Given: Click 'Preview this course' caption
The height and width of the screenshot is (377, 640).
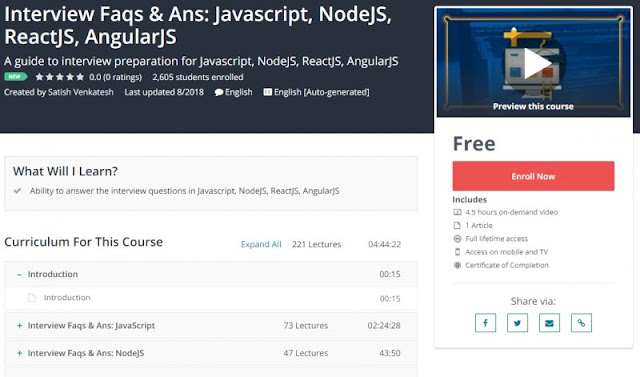Looking at the screenshot, I should coord(533,106).
